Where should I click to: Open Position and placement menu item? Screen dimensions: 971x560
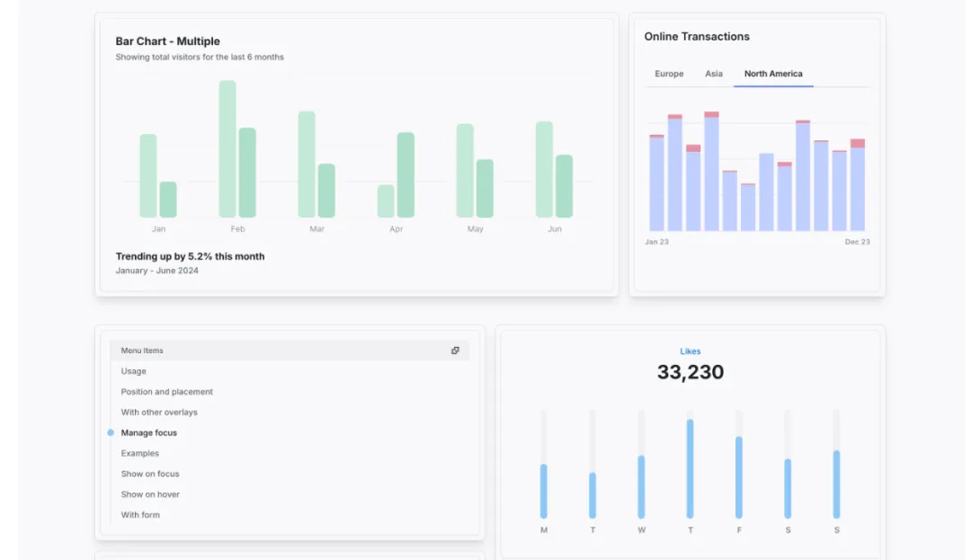(166, 392)
